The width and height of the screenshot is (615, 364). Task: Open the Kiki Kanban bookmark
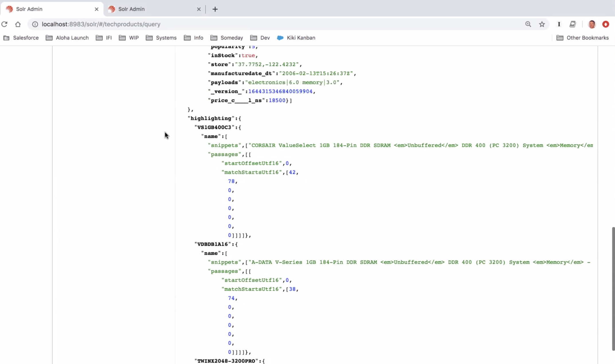pos(296,38)
